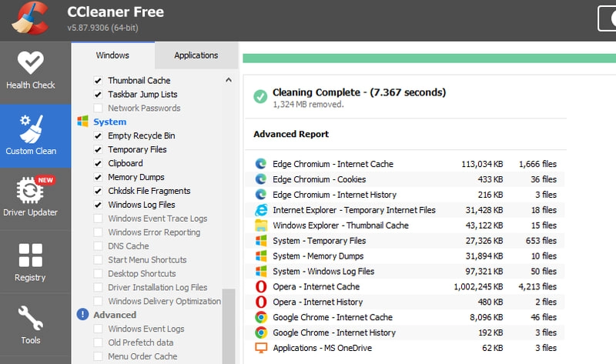Open the Tools wrench section
Screen dimensions: 616x364
point(31,322)
